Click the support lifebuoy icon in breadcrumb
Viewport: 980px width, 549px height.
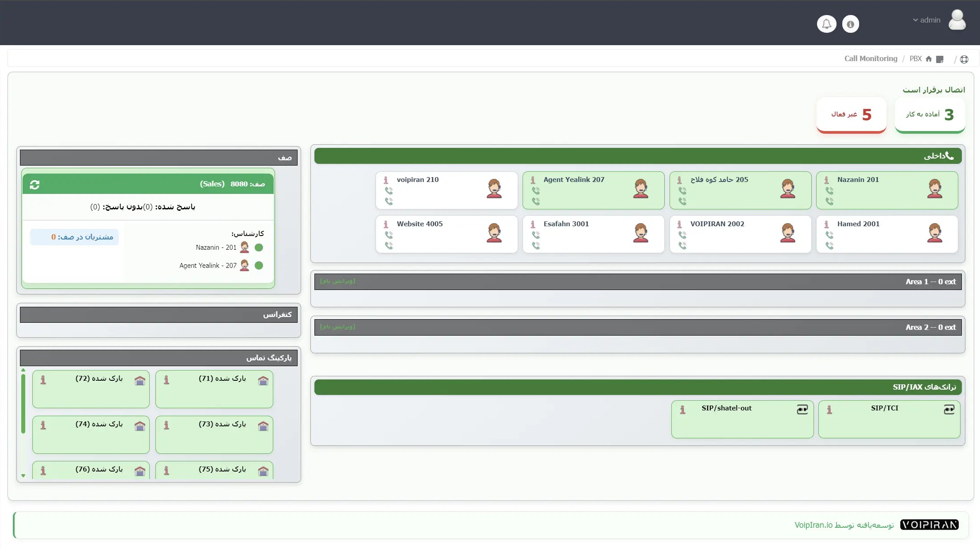pos(964,59)
